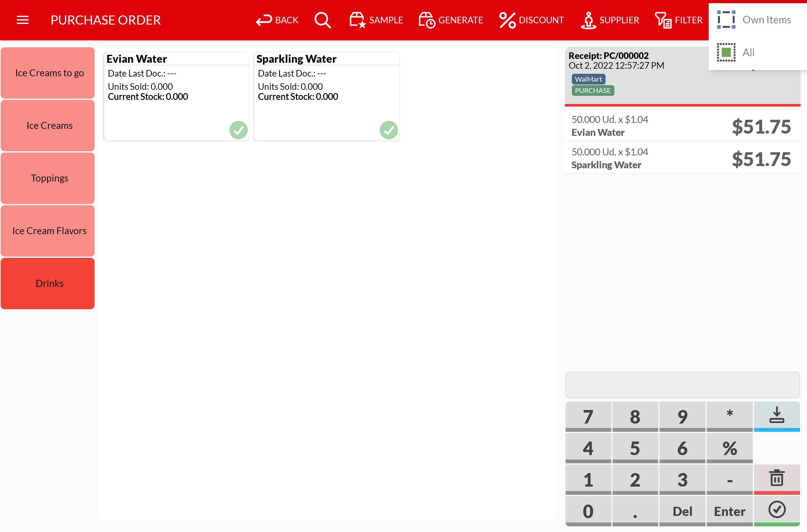Toggle Sparkling Water selected checkmark
Viewport: 807px width, 532px height.
(389, 130)
